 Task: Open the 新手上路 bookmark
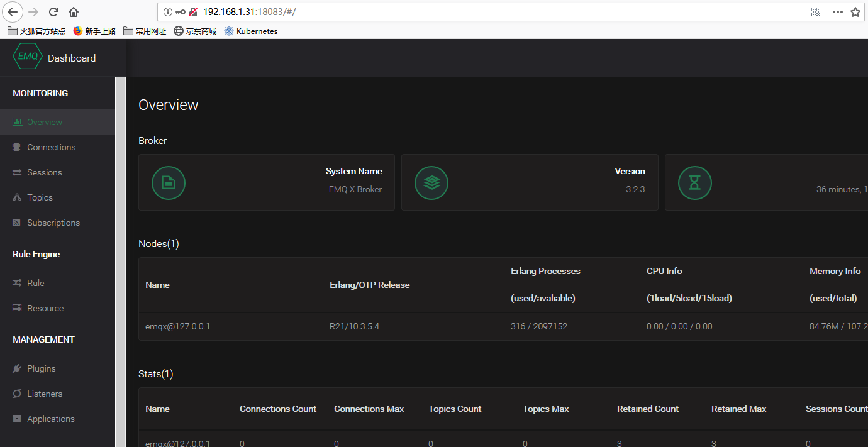coord(94,31)
